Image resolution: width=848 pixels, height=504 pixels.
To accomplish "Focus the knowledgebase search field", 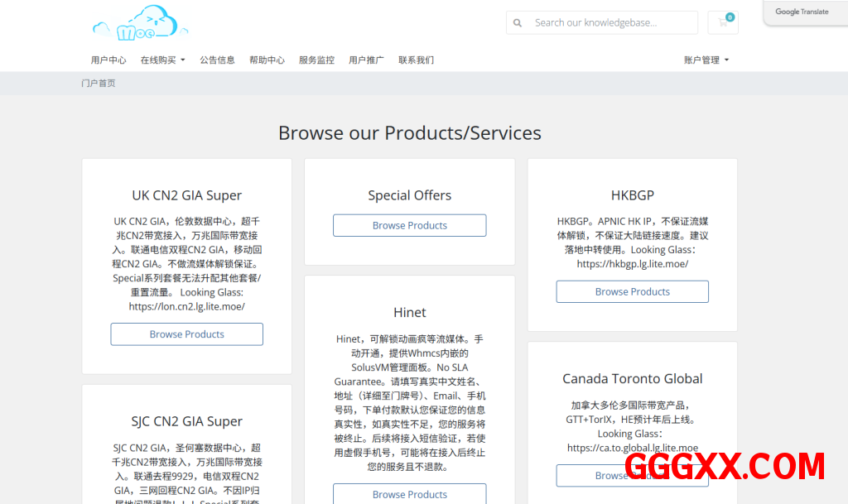I will [611, 23].
